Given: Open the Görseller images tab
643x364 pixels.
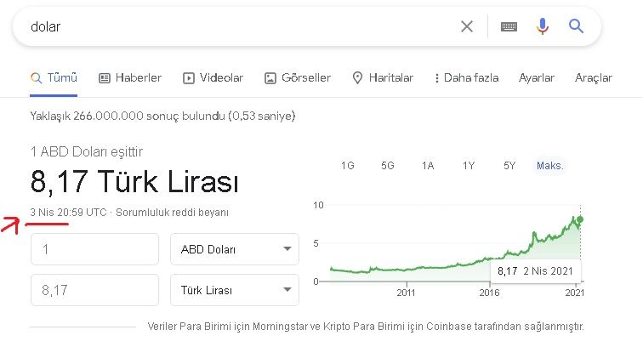Looking at the screenshot, I should point(297,77).
